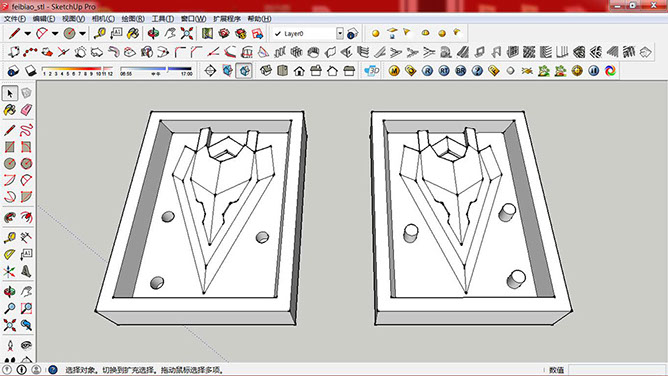
Task: Select the Line pencil tool in the left palette
Action: pyautogui.click(x=10, y=130)
